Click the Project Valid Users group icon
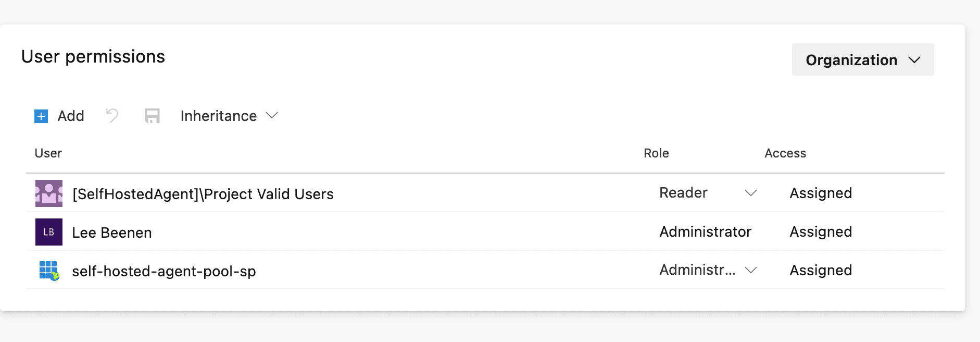This screenshot has width=980, height=342. [49, 193]
